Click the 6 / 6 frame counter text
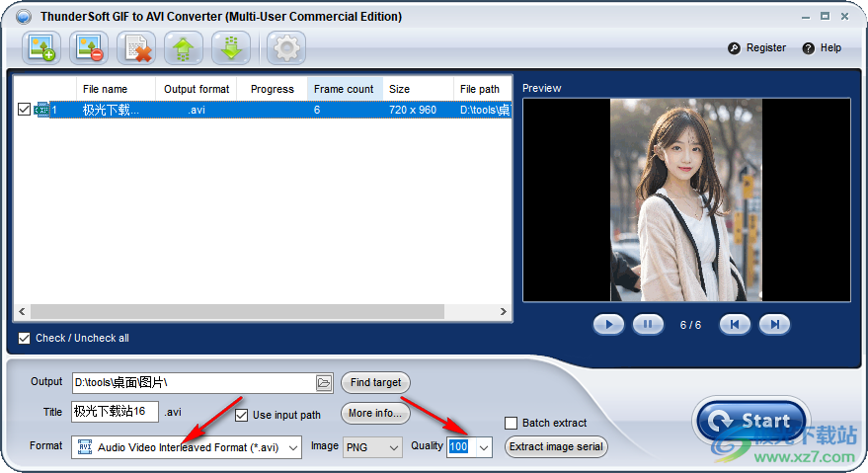This screenshot has width=868, height=473. [690, 325]
